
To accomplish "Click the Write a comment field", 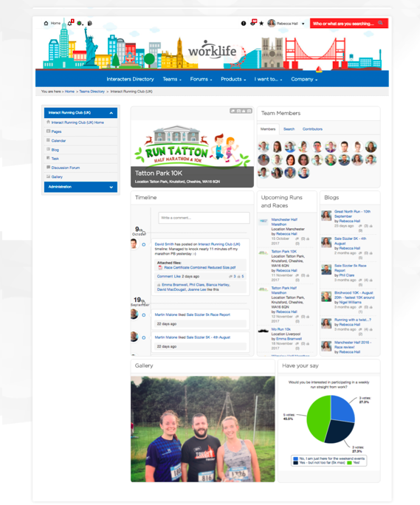I will point(204,218).
